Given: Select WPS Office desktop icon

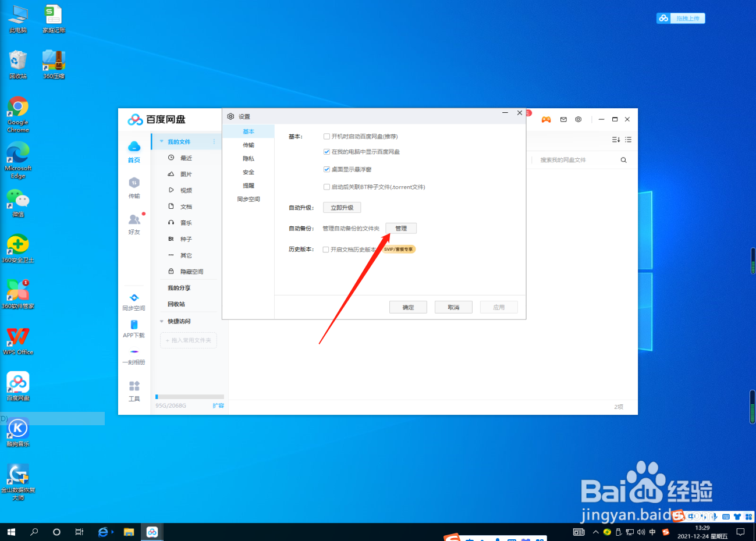Looking at the screenshot, I should click(x=18, y=340).
